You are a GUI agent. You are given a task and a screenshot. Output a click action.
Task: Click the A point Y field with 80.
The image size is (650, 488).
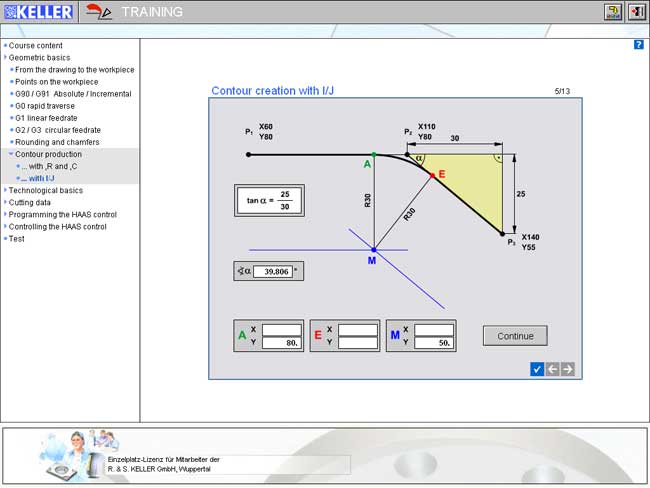(281, 342)
